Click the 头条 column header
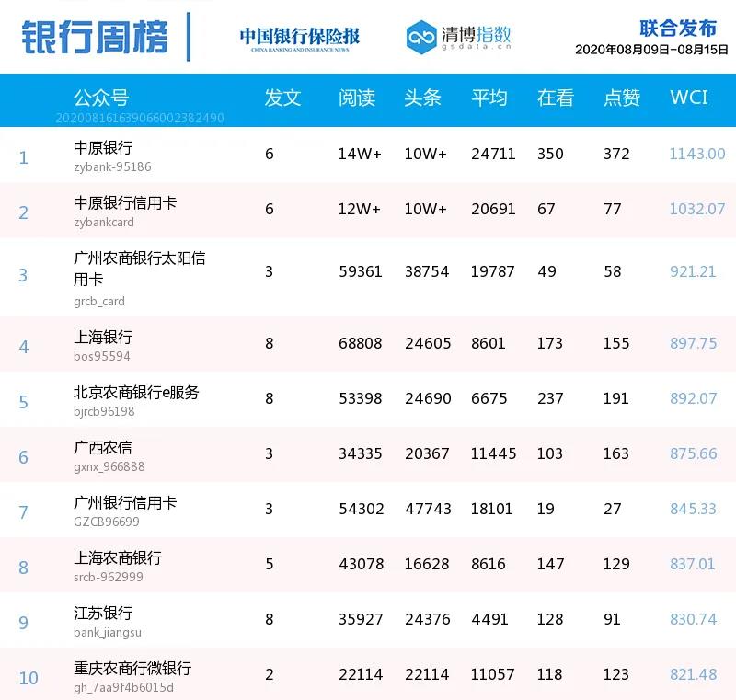 click(423, 98)
